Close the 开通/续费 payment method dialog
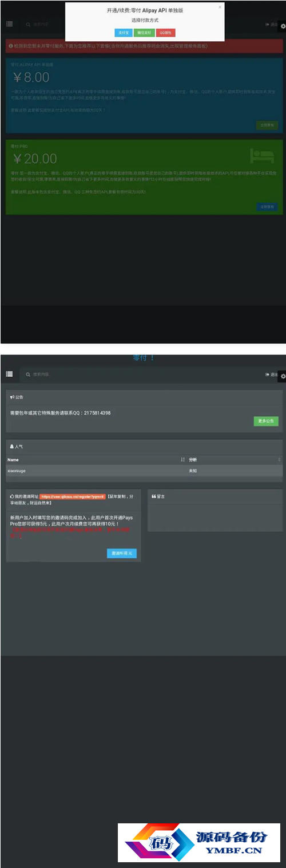The width and height of the screenshot is (286, 868). coord(220,7)
